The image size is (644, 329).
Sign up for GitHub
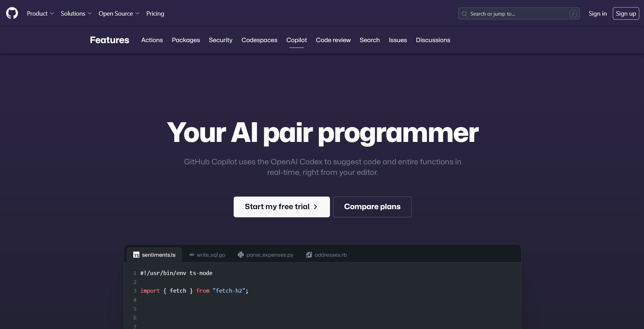pyautogui.click(x=625, y=13)
